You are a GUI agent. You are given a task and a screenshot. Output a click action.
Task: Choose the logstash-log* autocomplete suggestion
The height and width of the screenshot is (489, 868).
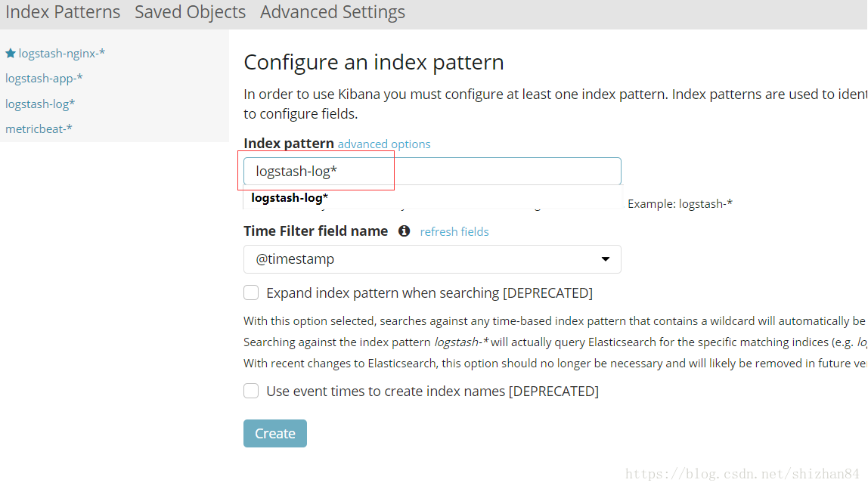point(290,198)
